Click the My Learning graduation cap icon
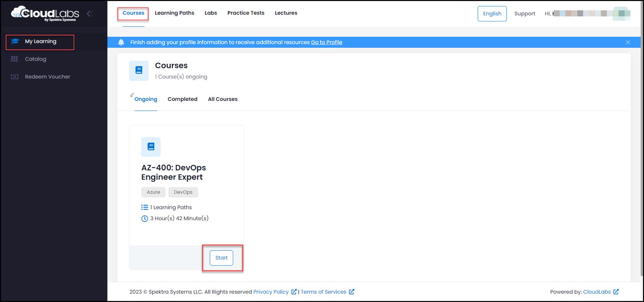The image size is (644, 302). click(15, 41)
